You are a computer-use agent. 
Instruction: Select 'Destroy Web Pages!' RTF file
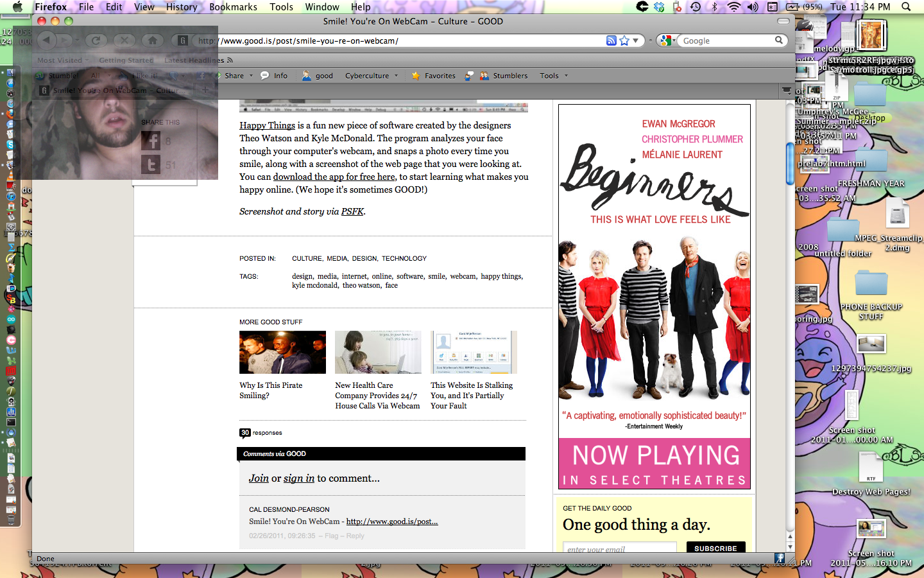[x=871, y=475]
